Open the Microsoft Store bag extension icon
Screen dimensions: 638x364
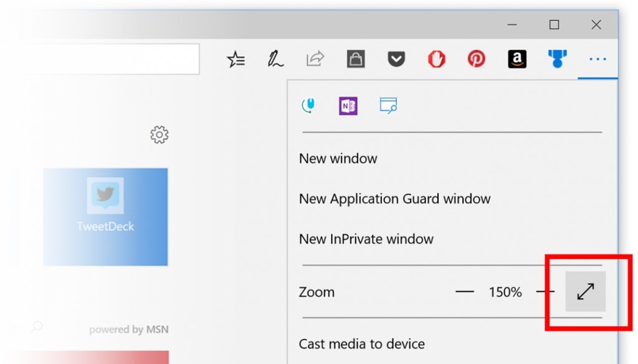coord(356,59)
